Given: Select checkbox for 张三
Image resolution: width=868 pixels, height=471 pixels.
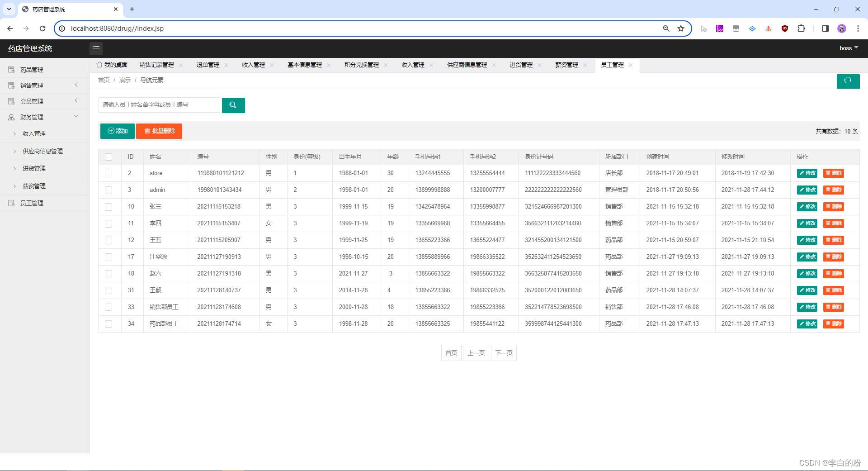Looking at the screenshot, I should click(x=108, y=207).
